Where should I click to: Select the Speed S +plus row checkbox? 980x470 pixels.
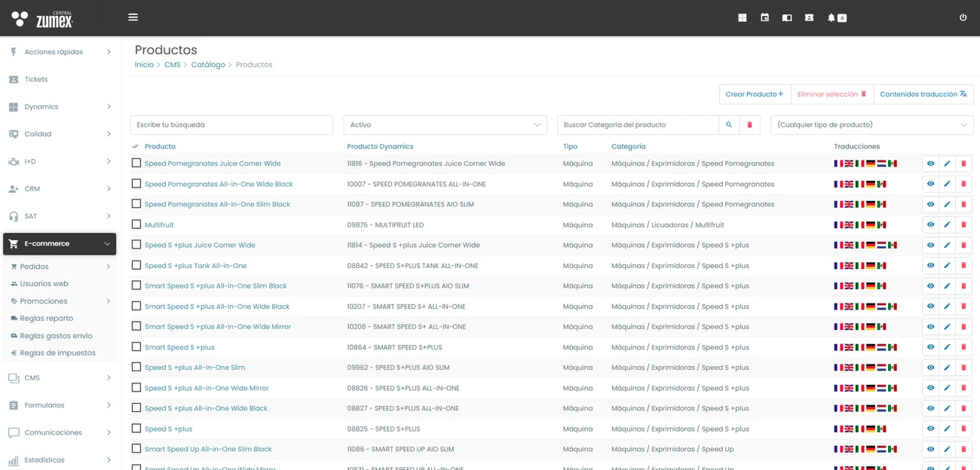136,429
